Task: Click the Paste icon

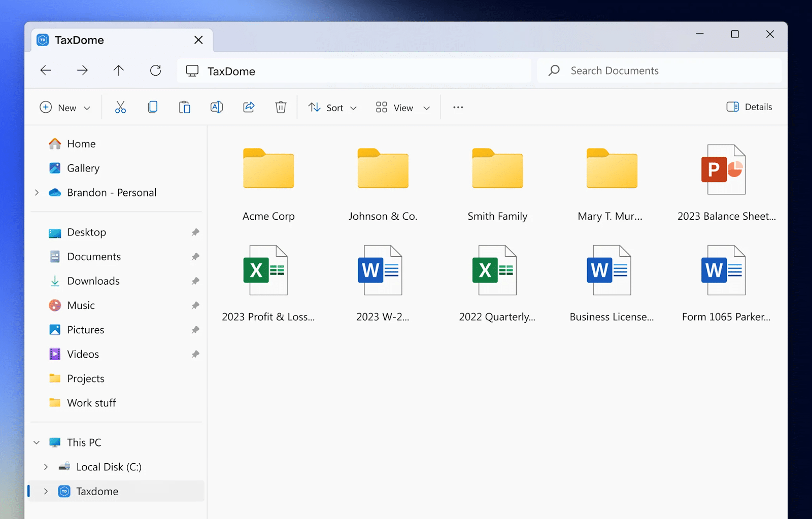Action: click(x=185, y=107)
